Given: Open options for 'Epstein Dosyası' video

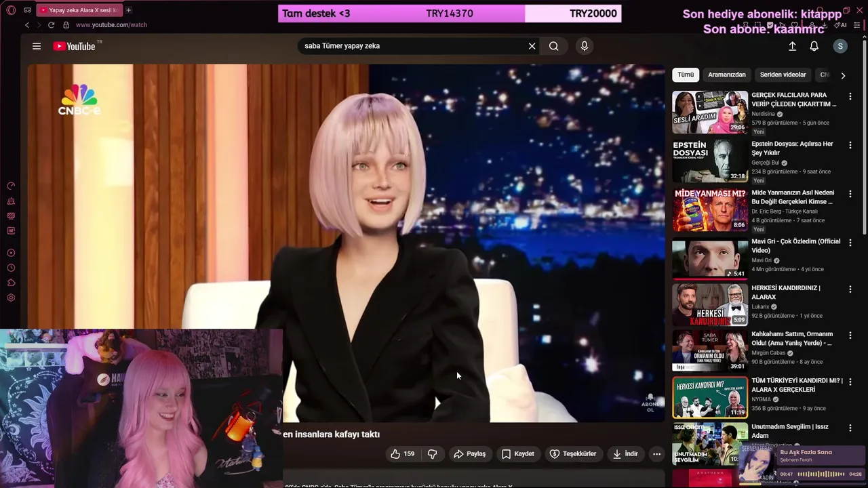Looking at the screenshot, I should click(x=850, y=145).
